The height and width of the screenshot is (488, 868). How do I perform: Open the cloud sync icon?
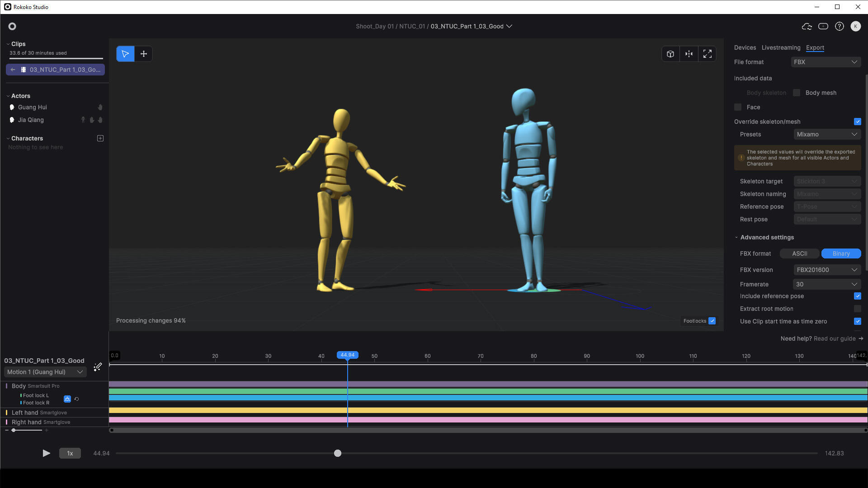click(x=807, y=26)
